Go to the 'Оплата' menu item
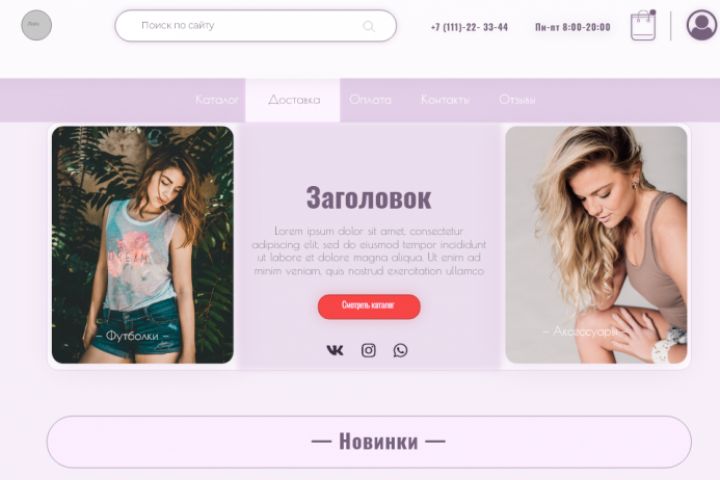This screenshot has width=720, height=480. [x=370, y=100]
